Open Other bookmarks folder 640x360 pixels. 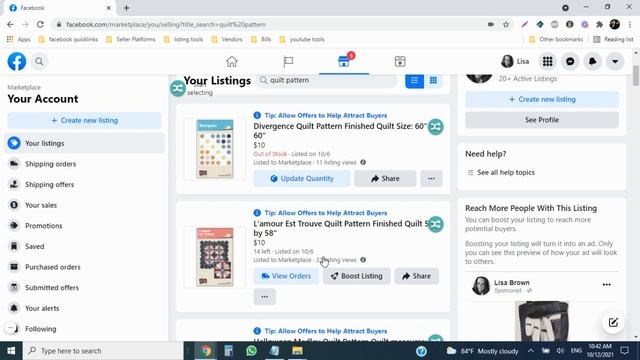coord(556,39)
